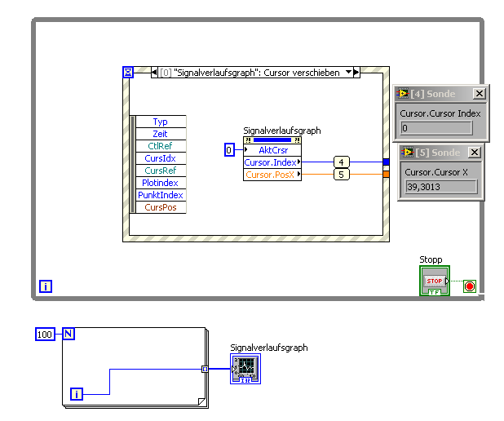Close the [4] Sonde probe window
504x421 pixels.
point(480,94)
